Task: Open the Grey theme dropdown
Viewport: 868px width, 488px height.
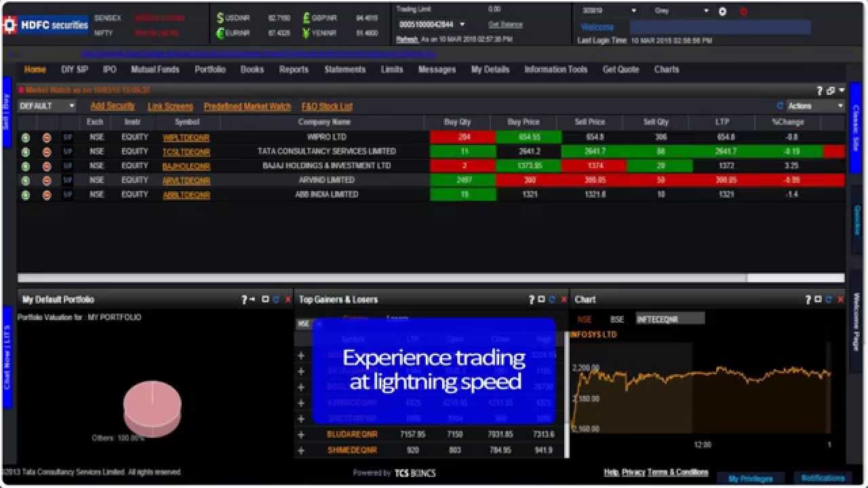Action: pos(681,12)
